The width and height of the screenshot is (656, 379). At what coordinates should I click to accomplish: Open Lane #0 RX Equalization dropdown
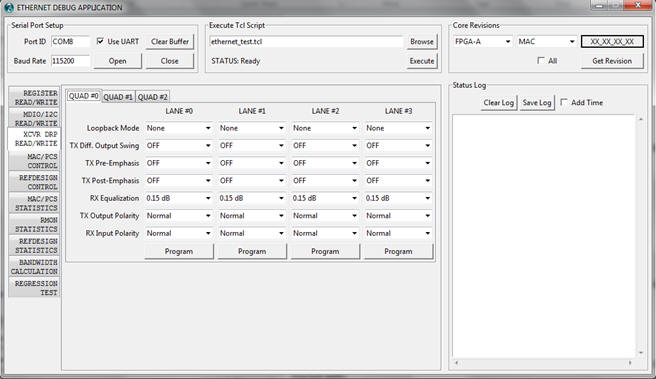(179, 198)
